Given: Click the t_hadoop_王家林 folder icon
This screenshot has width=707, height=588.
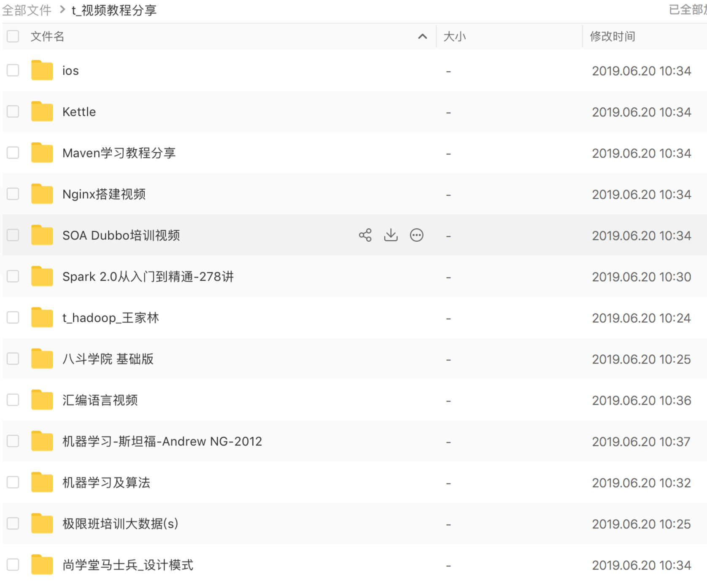Looking at the screenshot, I should point(42,317).
